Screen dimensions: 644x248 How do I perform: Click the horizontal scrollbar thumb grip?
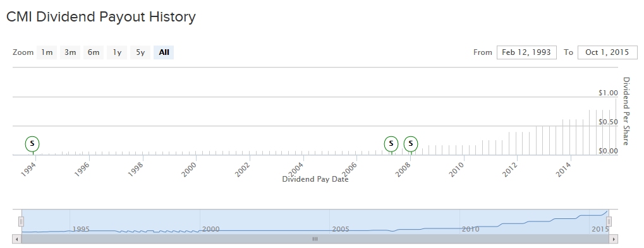[315, 239]
